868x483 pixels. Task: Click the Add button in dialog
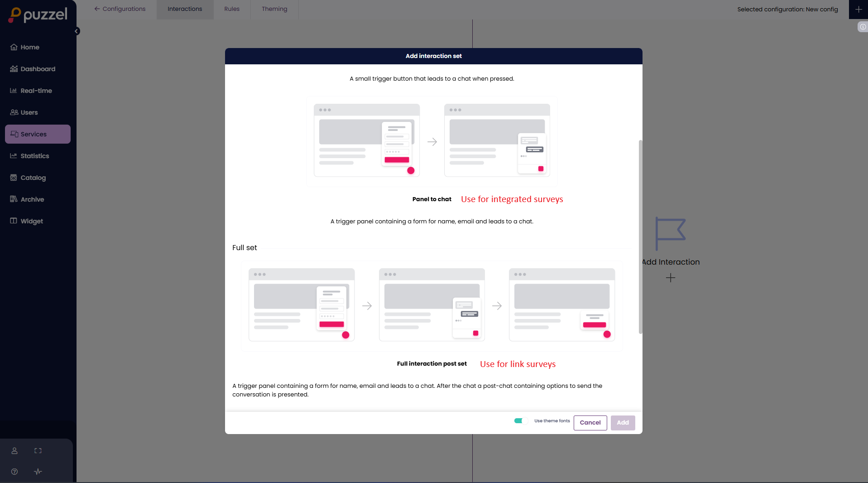(623, 423)
